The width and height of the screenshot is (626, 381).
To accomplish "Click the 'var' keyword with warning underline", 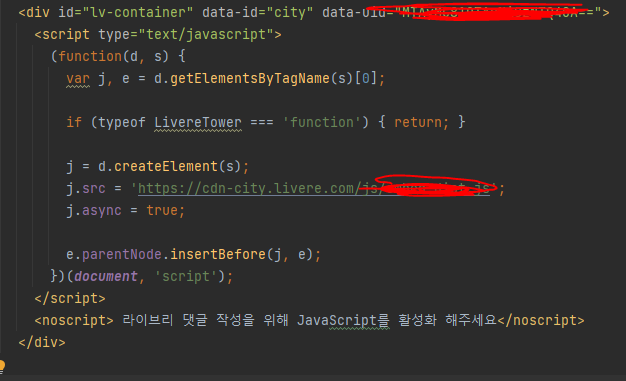I will click(78, 79).
